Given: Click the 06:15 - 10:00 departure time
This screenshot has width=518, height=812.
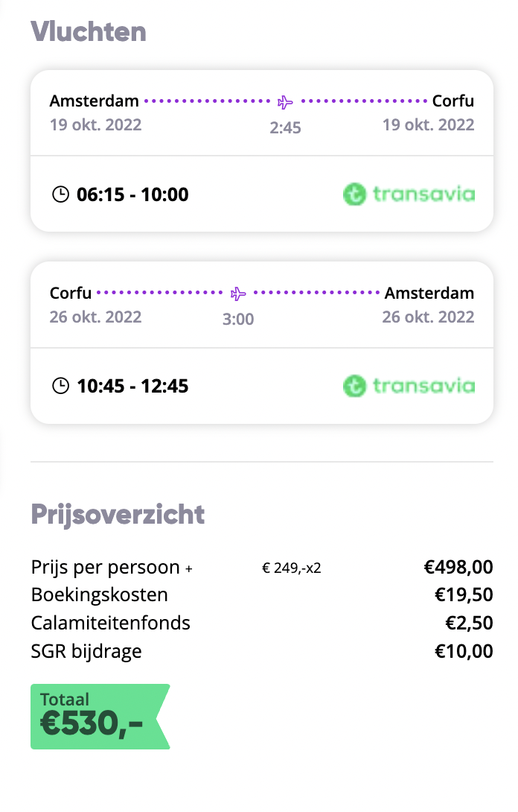Looking at the screenshot, I should 132,194.
